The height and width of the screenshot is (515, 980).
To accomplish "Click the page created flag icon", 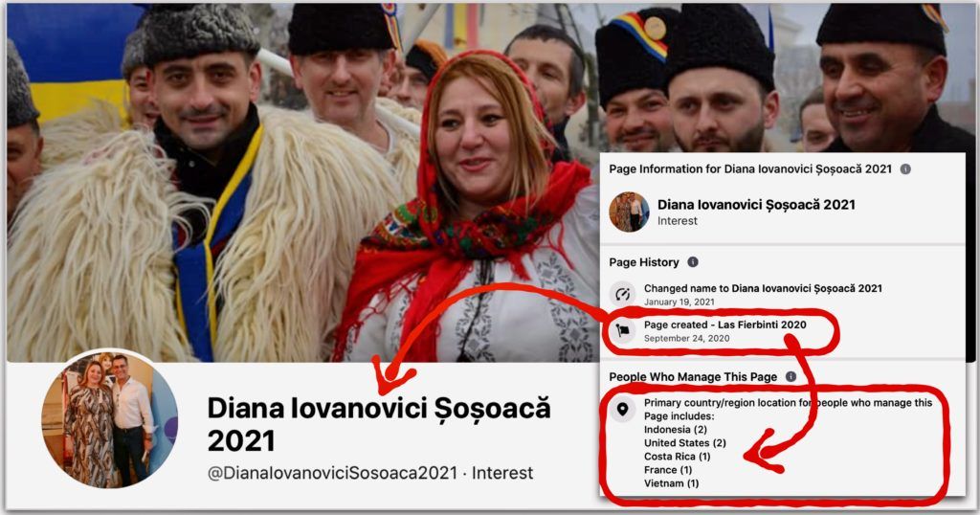I will (x=622, y=330).
